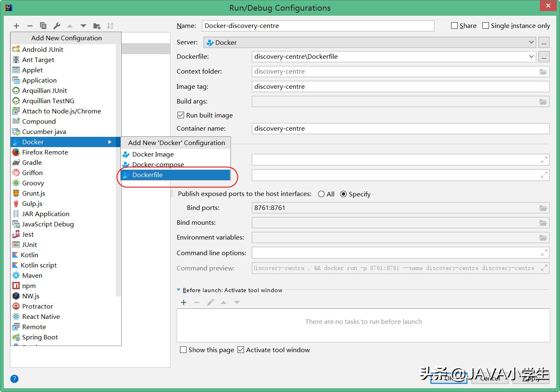Uncheck the Activate tool window checkbox
The height and width of the screenshot is (392, 560).
[241, 350]
